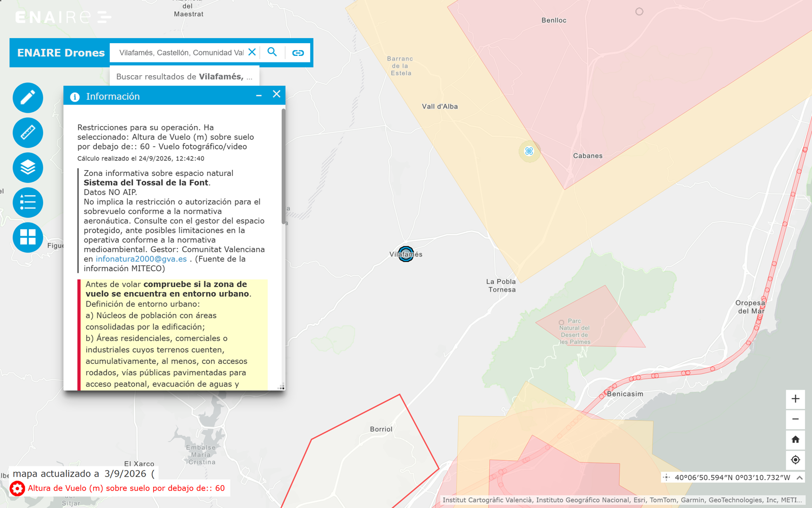Close the Información panel
The width and height of the screenshot is (812, 508).
click(x=277, y=94)
